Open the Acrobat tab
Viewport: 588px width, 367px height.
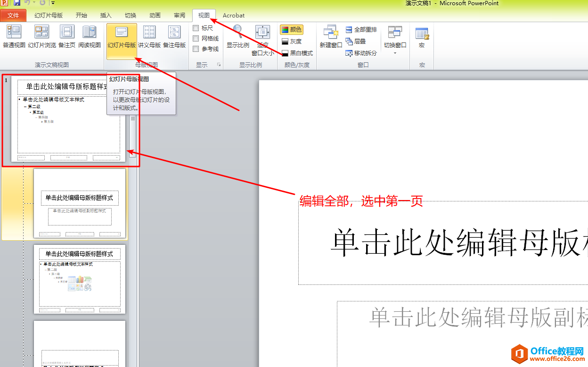(234, 16)
